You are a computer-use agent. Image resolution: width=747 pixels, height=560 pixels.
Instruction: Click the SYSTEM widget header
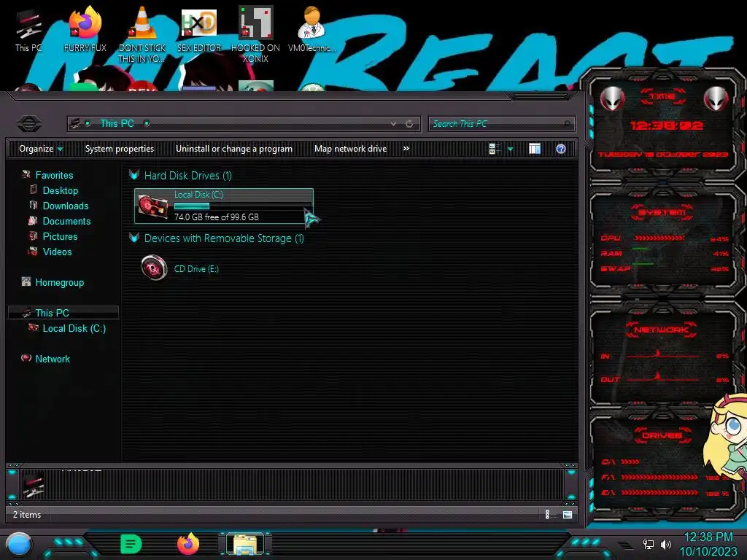pyautogui.click(x=662, y=212)
